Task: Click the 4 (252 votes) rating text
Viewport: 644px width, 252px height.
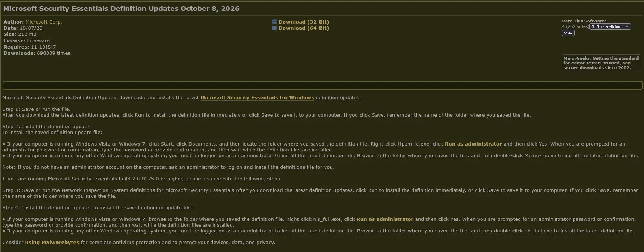Action: click(575, 26)
